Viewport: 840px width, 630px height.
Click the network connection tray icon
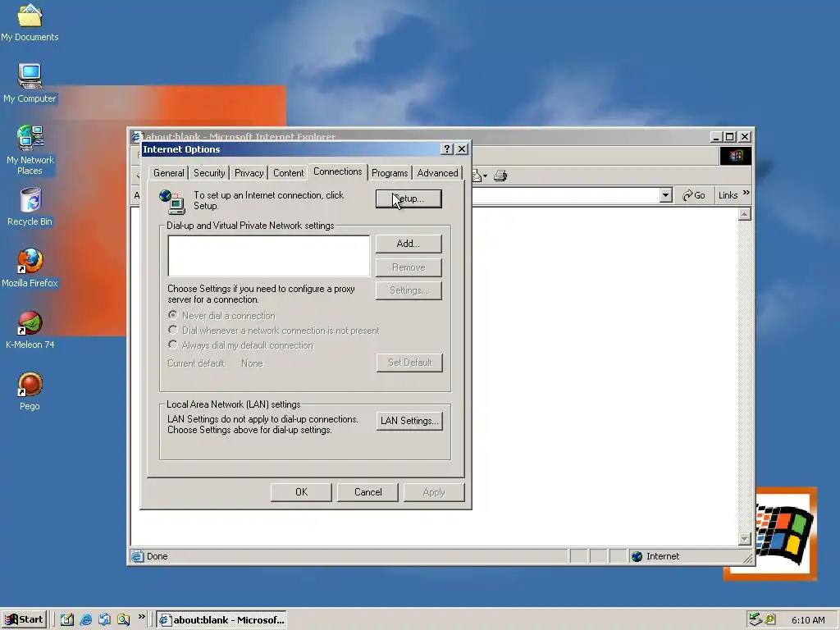(x=756, y=619)
